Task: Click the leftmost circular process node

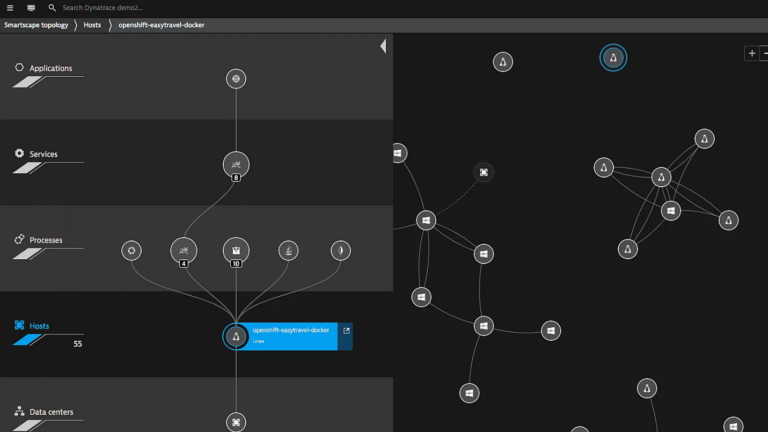Action: click(x=131, y=251)
